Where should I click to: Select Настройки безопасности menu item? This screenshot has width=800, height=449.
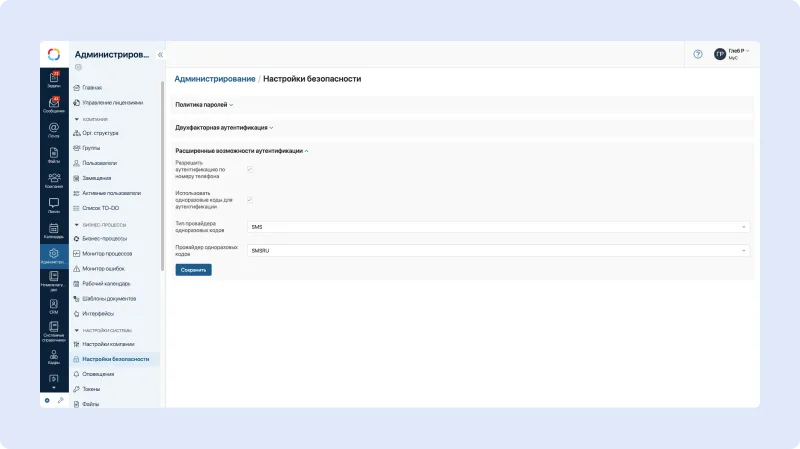pos(115,359)
